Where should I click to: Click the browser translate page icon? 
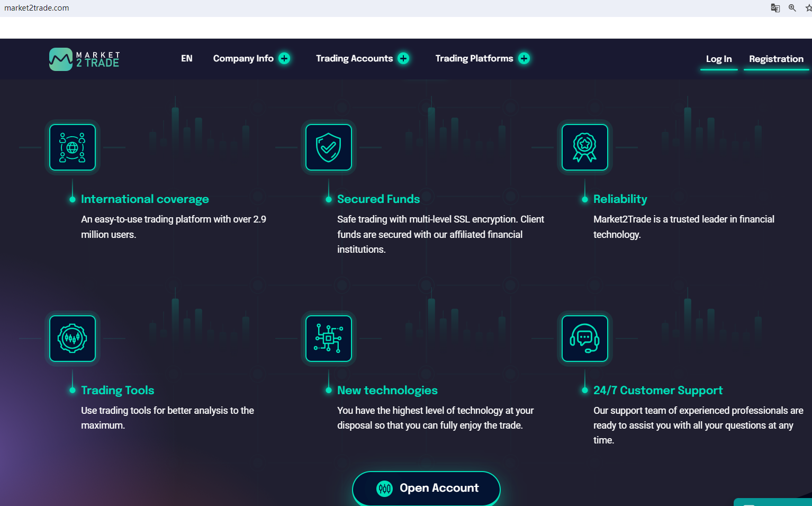(x=775, y=8)
